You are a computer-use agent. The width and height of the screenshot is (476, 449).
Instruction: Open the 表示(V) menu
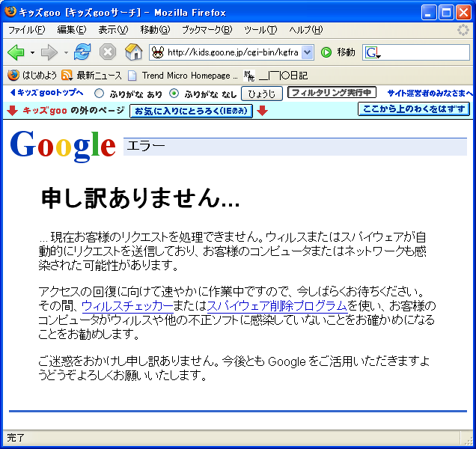113,30
